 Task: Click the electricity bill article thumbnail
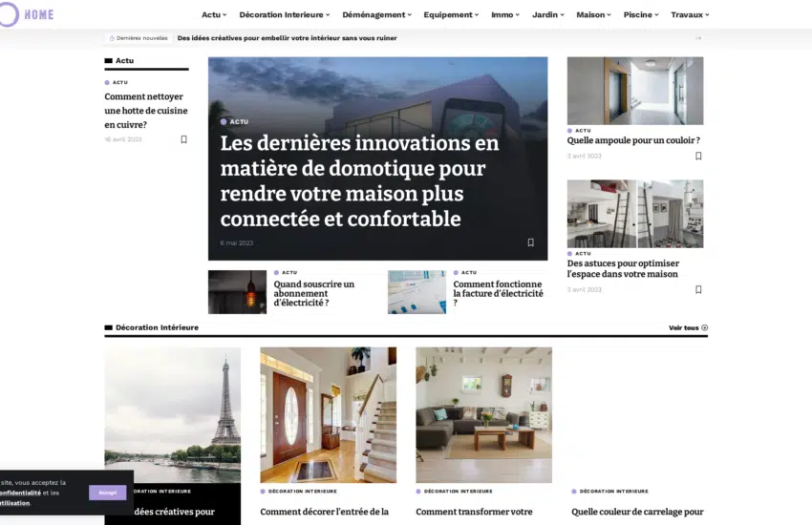coord(417,292)
